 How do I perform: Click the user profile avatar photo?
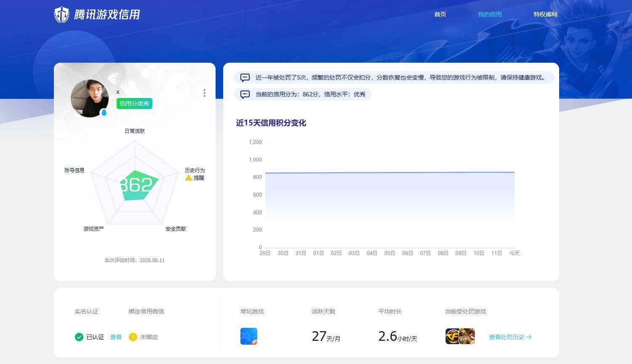90,98
